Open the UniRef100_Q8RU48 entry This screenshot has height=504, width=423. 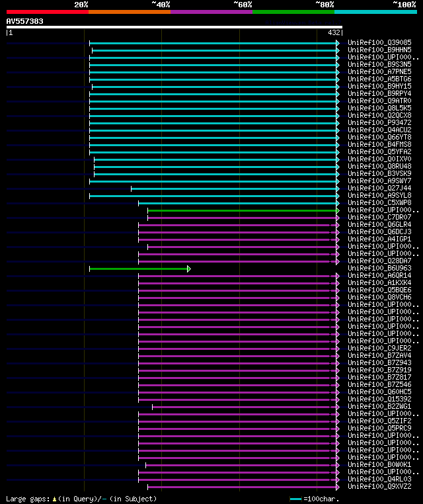tap(379, 166)
